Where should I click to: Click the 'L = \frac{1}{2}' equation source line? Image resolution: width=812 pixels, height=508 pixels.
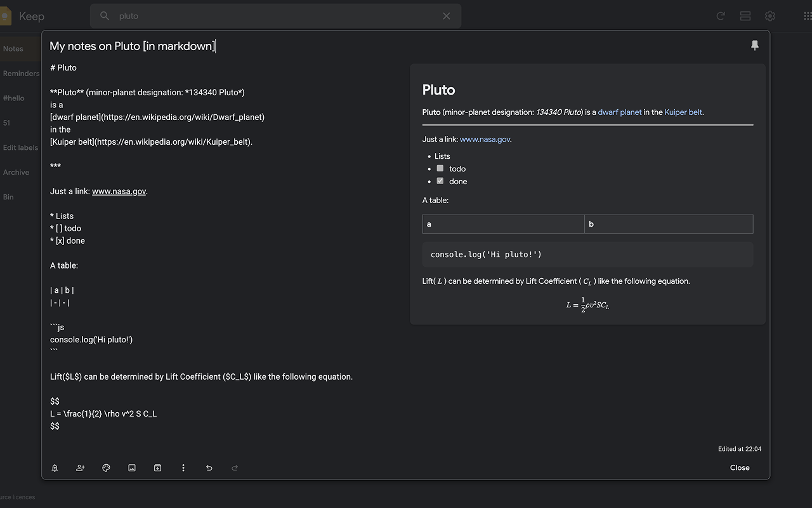[103, 414]
